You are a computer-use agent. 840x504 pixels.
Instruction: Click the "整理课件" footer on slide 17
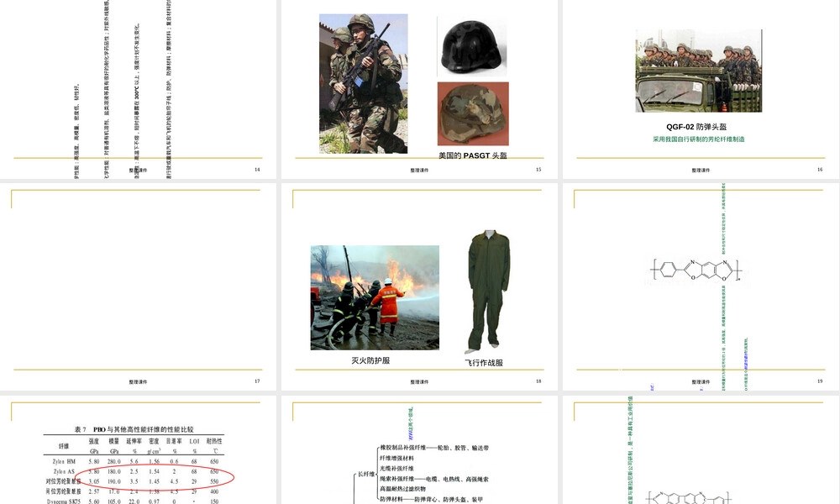(138, 382)
